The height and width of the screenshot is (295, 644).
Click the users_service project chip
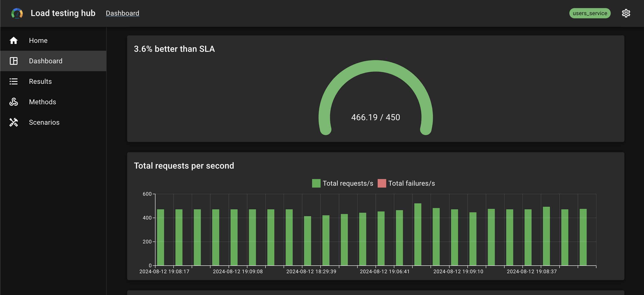pyautogui.click(x=590, y=13)
